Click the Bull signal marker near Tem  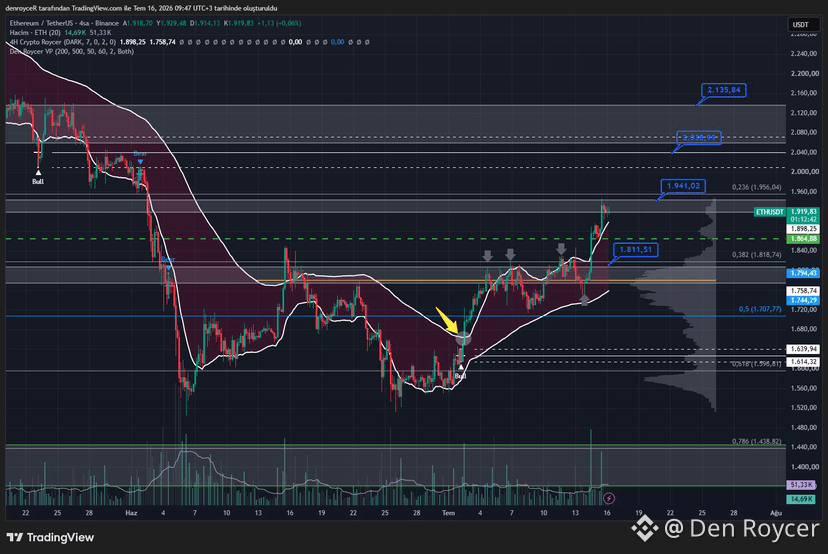pos(460,372)
